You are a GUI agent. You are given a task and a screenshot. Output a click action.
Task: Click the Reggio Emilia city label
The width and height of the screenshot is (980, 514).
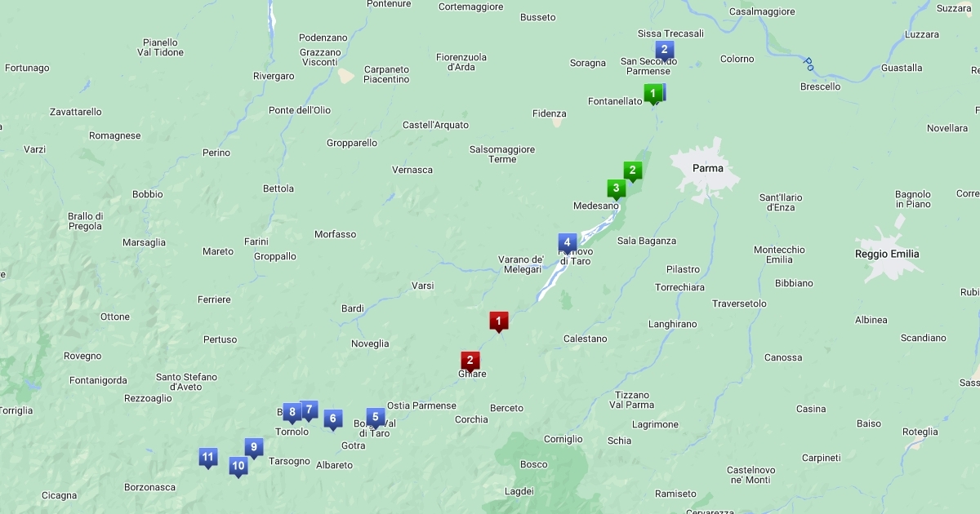[887, 254]
